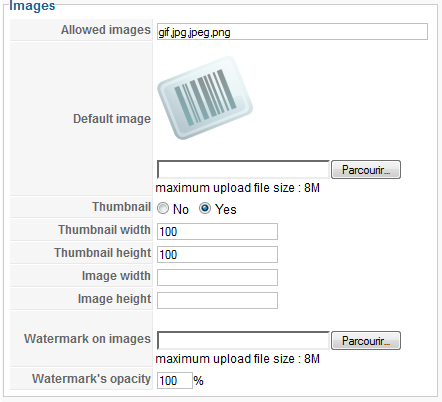Click the Allowed images label
The width and height of the screenshot is (442, 402).
[x=106, y=30]
